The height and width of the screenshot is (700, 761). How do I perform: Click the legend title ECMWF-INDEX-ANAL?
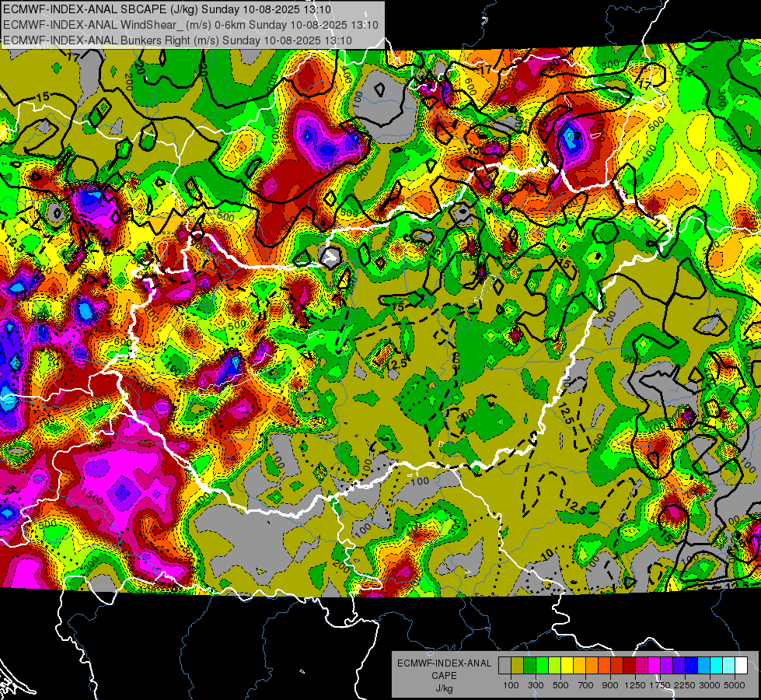click(445, 663)
